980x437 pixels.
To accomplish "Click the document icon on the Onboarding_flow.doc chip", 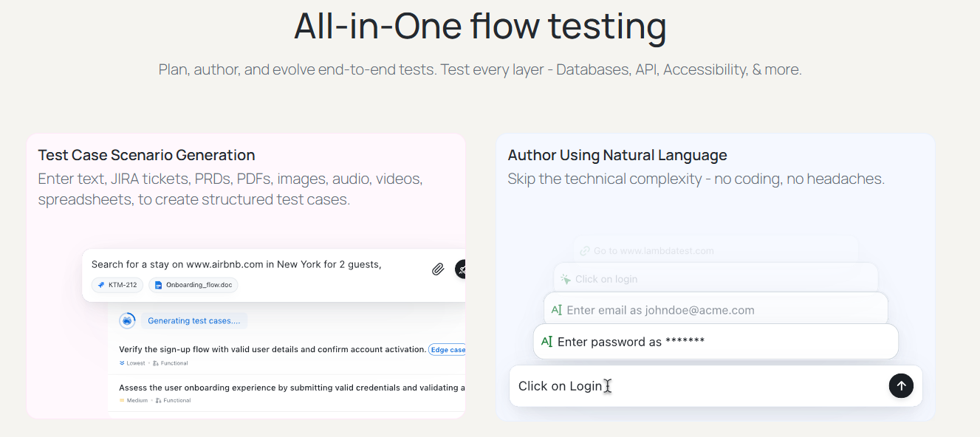I will point(158,285).
